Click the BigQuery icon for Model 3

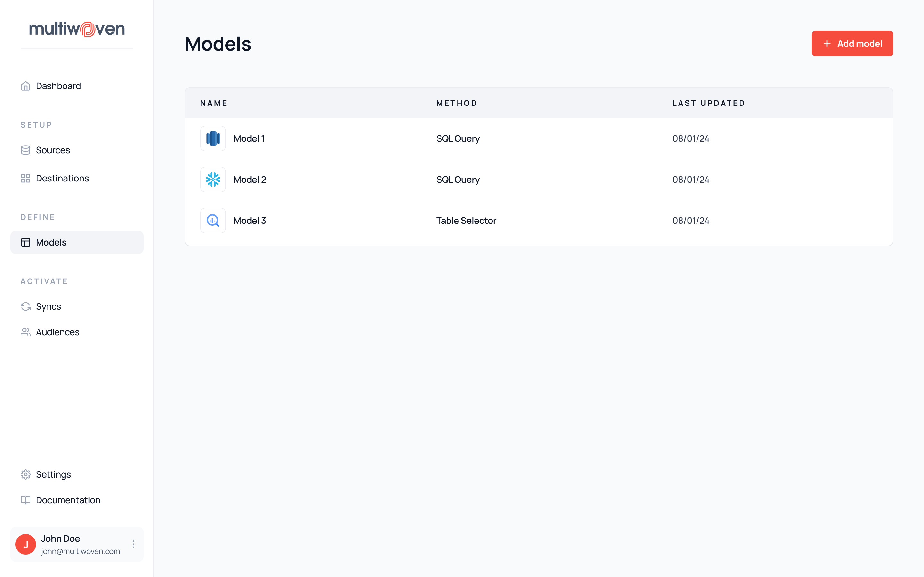pos(213,221)
